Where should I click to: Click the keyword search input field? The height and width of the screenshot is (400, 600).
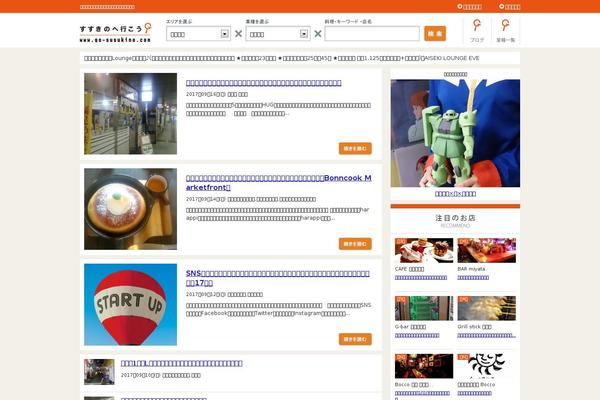(x=372, y=34)
